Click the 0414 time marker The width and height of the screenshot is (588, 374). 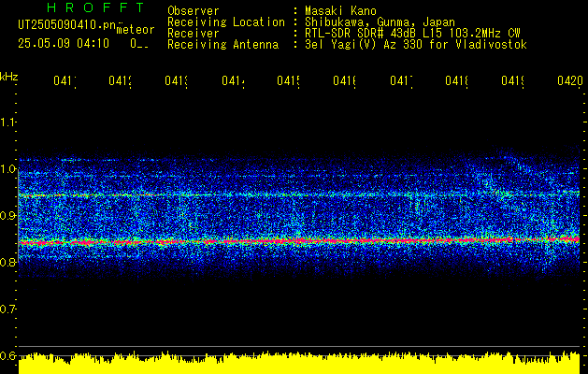point(233,80)
